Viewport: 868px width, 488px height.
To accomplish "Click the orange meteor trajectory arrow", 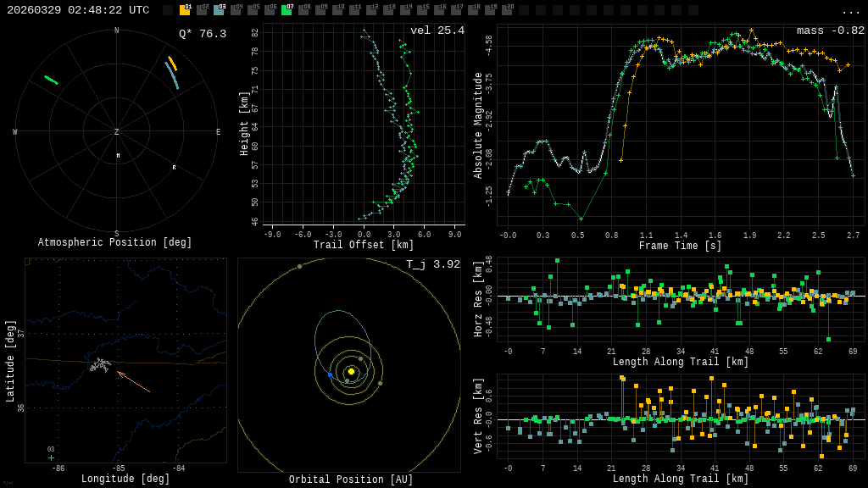I will (x=133, y=381).
